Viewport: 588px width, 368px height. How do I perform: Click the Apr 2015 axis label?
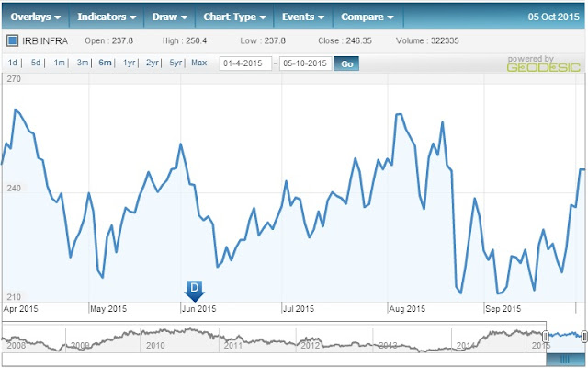(x=20, y=309)
